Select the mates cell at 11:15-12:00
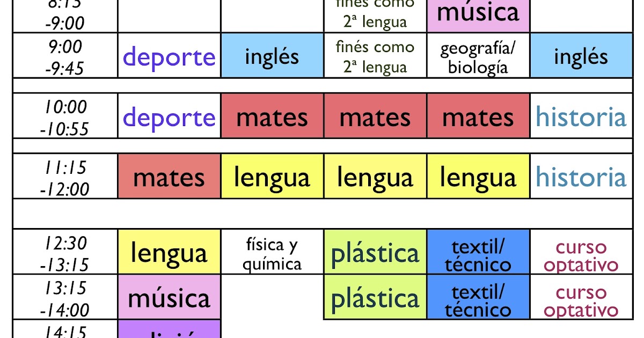This screenshot has width=644, height=338. point(169,177)
